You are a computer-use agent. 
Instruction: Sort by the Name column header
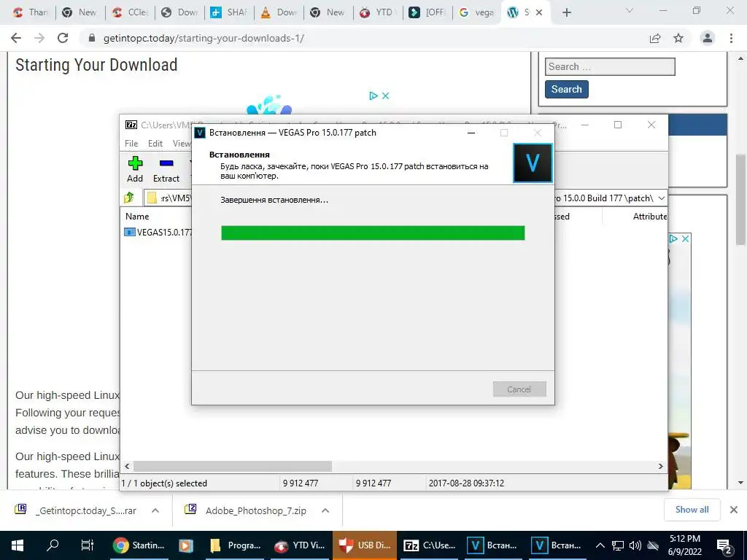point(137,216)
